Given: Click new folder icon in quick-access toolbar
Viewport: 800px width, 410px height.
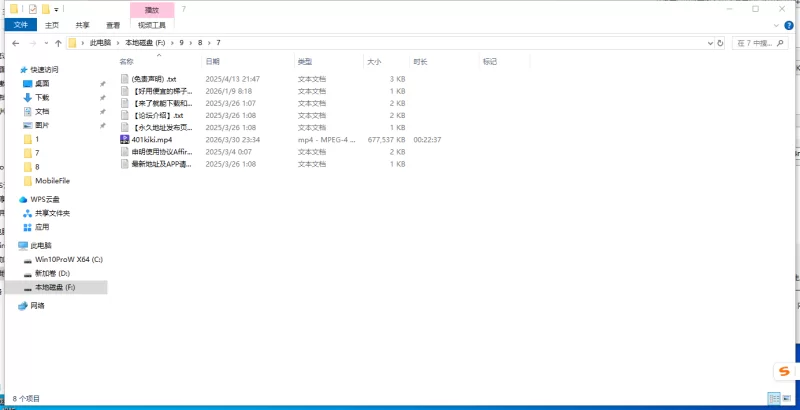Looking at the screenshot, I should click(x=45, y=9).
